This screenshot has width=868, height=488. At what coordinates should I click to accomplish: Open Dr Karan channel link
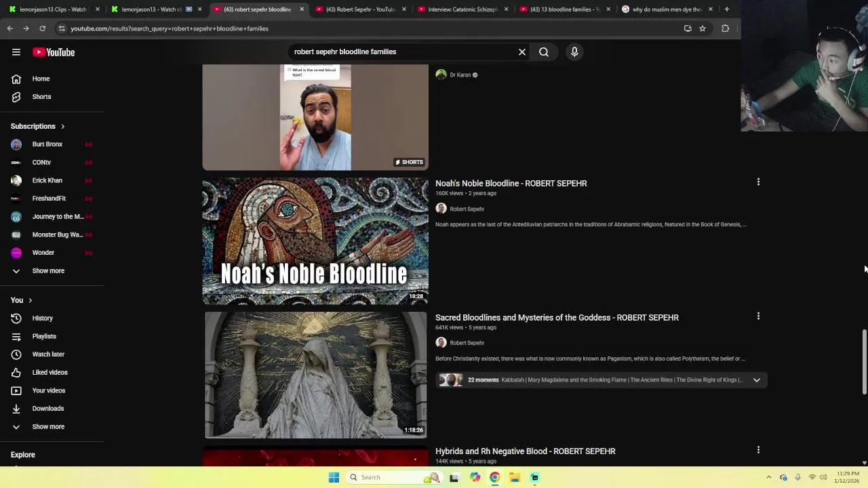click(x=460, y=75)
